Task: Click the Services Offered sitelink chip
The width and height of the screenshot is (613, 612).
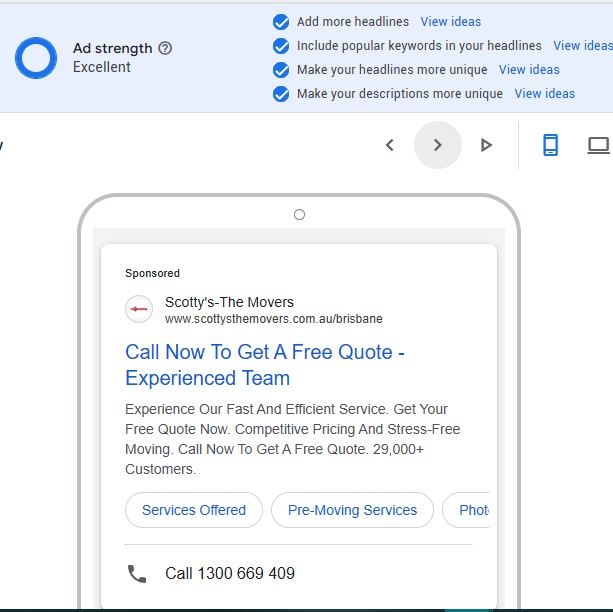Action: (194, 510)
